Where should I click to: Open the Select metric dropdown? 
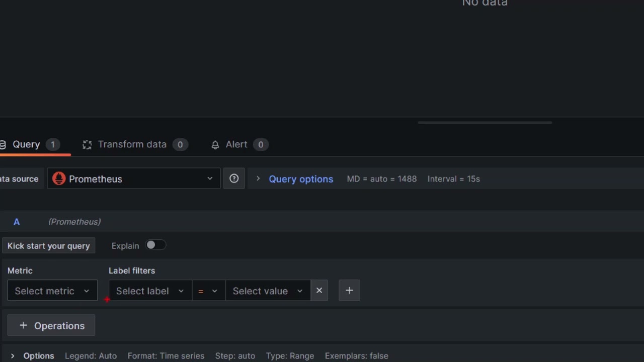[x=52, y=291]
